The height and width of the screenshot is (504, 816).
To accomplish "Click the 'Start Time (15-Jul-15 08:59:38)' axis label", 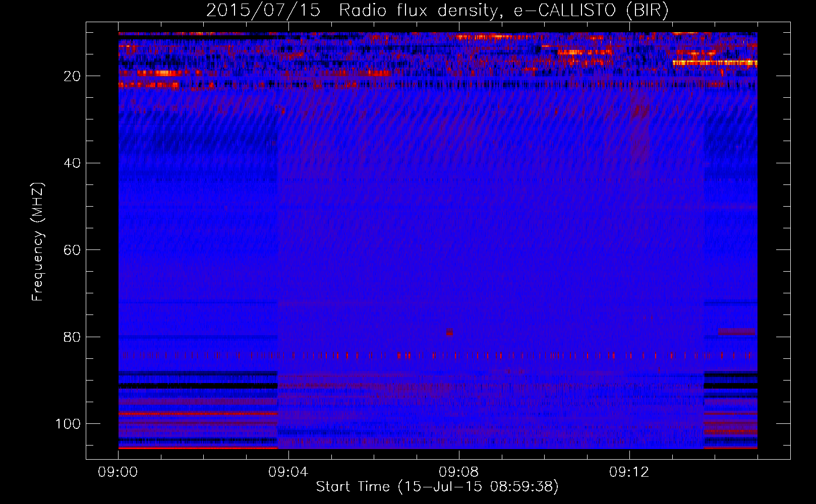I will pyautogui.click(x=437, y=487).
